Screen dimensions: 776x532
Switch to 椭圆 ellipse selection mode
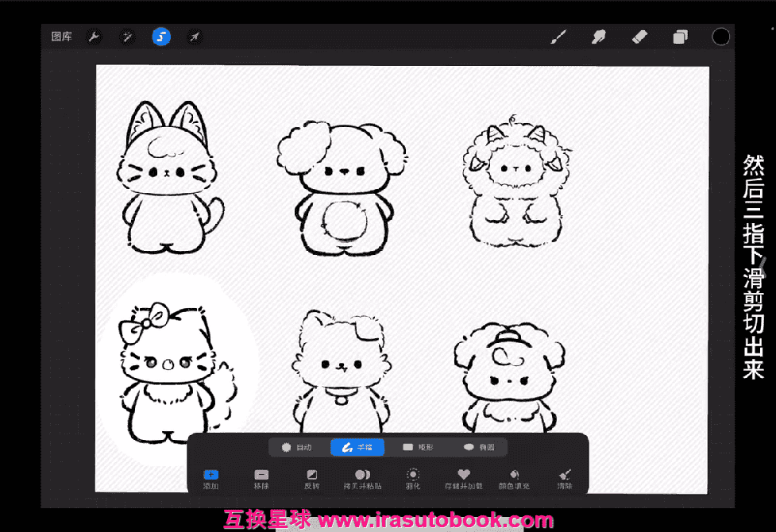[x=479, y=447]
